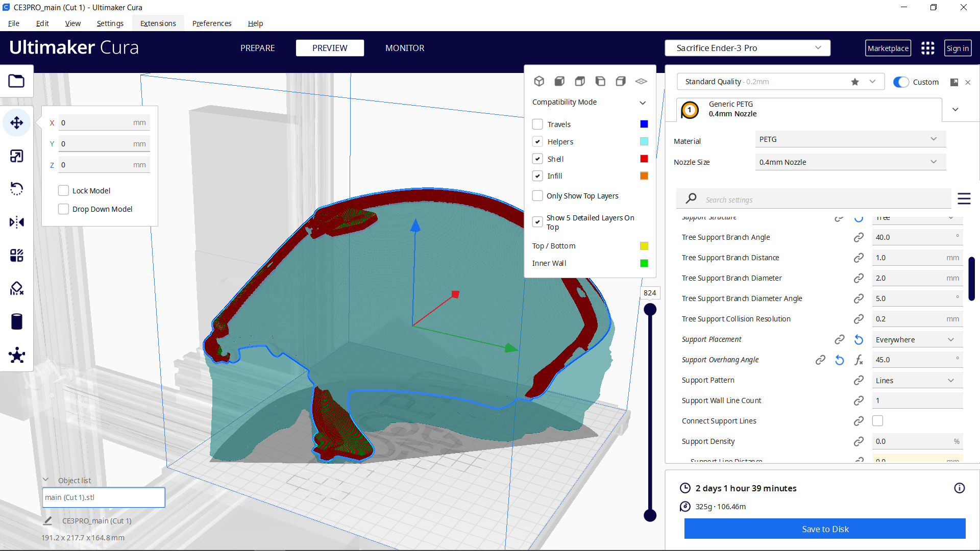Screen dimensions: 980x551
Task: Open Per Model Settings tool
Action: (17, 255)
